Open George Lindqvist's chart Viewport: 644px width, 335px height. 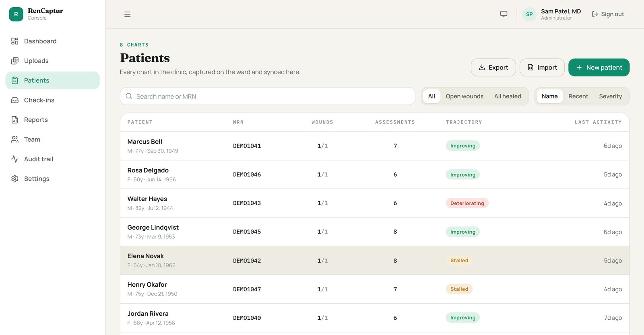(375, 232)
